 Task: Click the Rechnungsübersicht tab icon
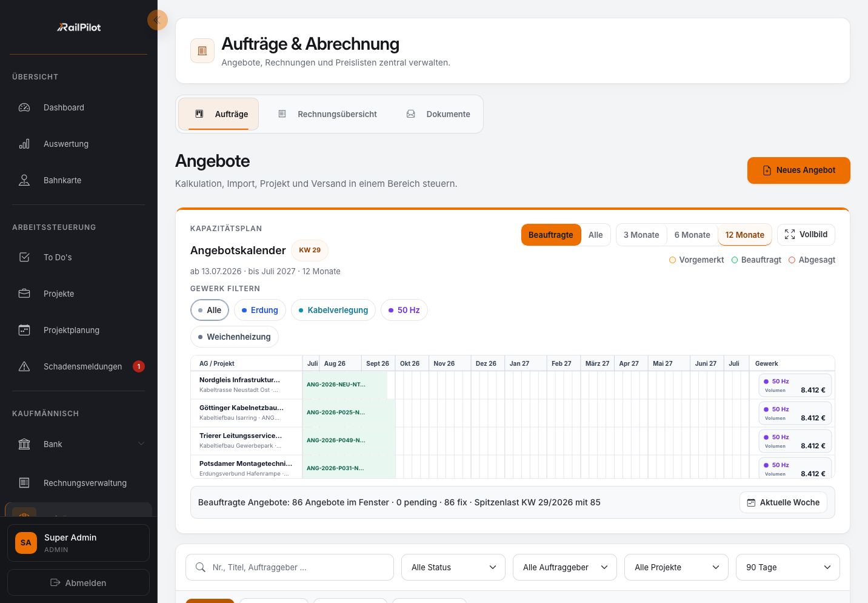tap(282, 114)
